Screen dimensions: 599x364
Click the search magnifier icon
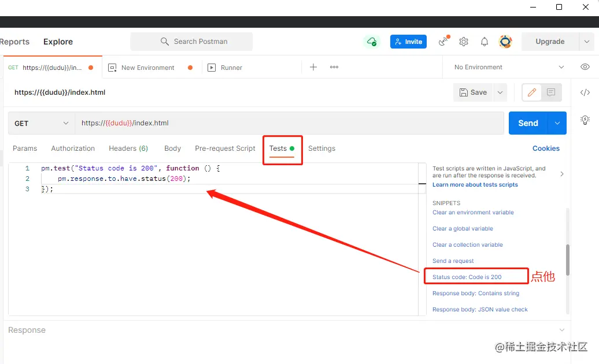(165, 41)
